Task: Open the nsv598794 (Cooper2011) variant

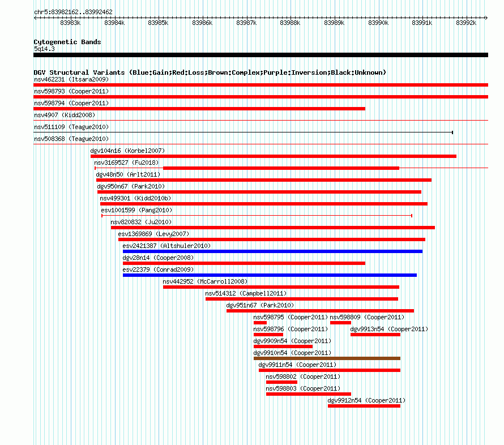Action: pos(71,103)
